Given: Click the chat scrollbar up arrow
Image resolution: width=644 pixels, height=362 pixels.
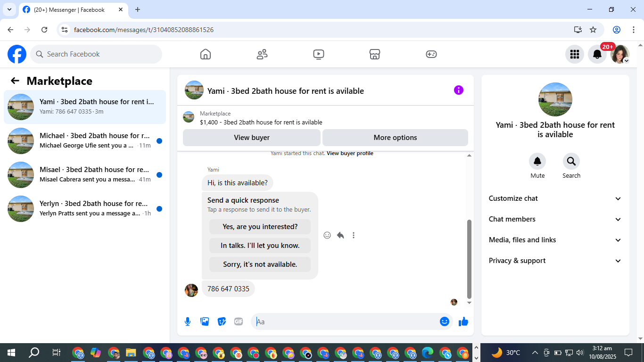Looking at the screenshot, I should (x=469, y=156).
